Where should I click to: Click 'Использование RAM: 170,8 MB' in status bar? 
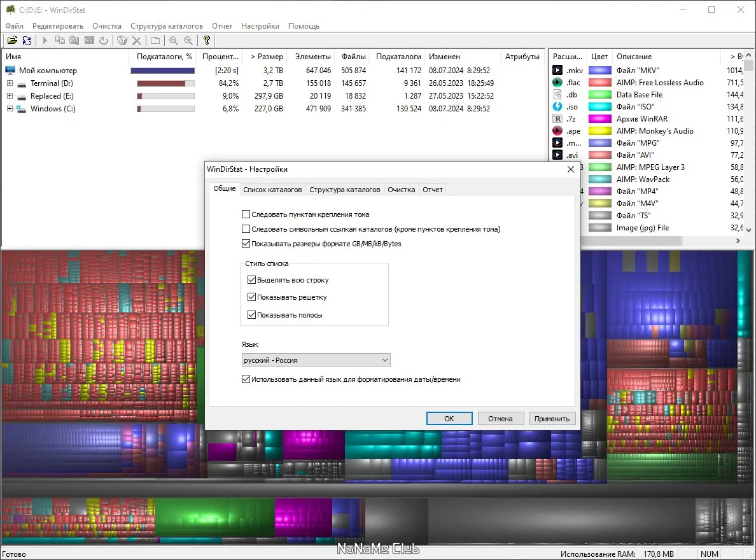[617, 554]
